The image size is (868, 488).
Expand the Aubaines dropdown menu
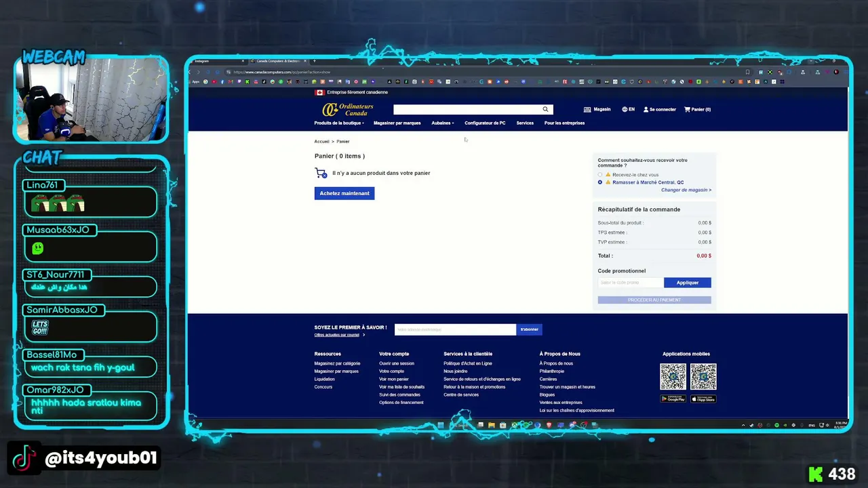tap(443, 123)
